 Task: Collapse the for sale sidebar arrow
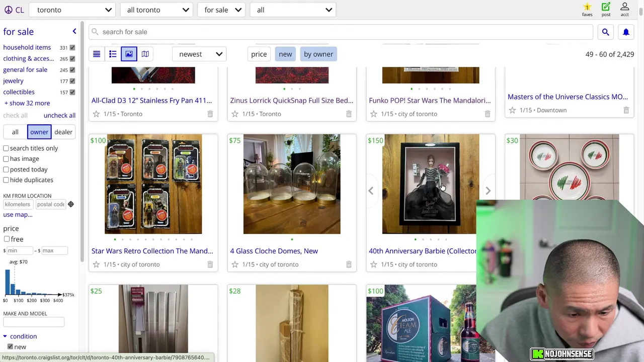coord(74,32)
